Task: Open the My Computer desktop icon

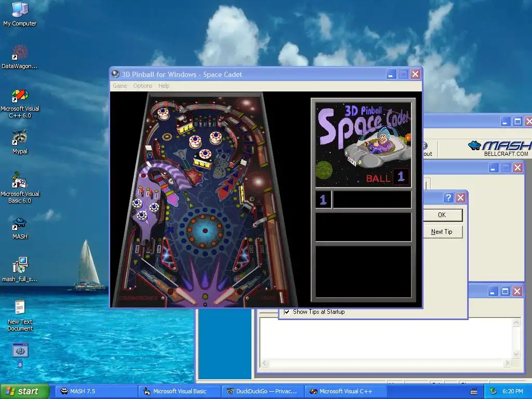Action: 20,14
